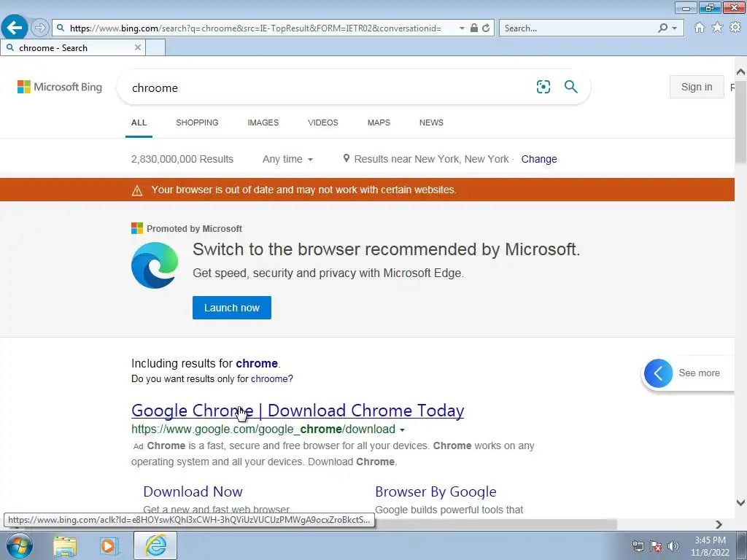This screenshot has height=560, width=747.
Task: Select the ALL results tab
Action: [x=139, y=122]
